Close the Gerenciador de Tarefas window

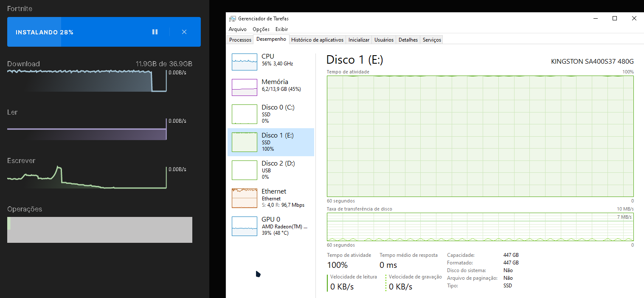[x=634, y=18]
